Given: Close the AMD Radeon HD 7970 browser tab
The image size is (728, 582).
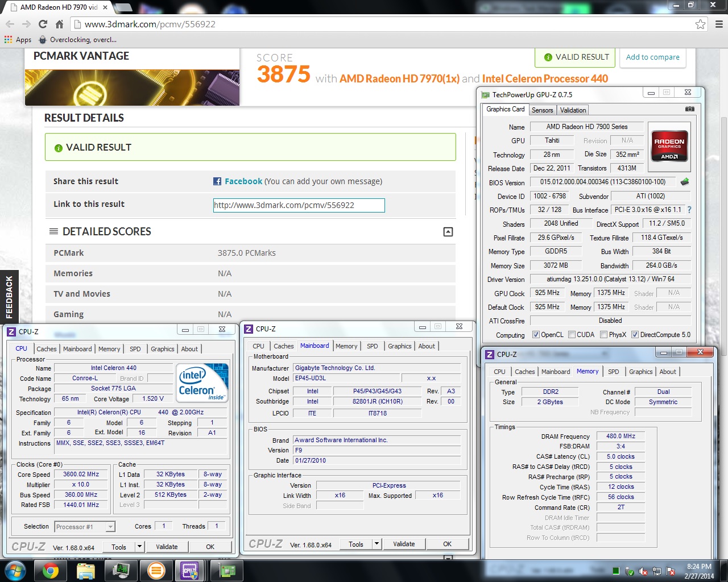Looking at the screenshot, I should [105, 7].
